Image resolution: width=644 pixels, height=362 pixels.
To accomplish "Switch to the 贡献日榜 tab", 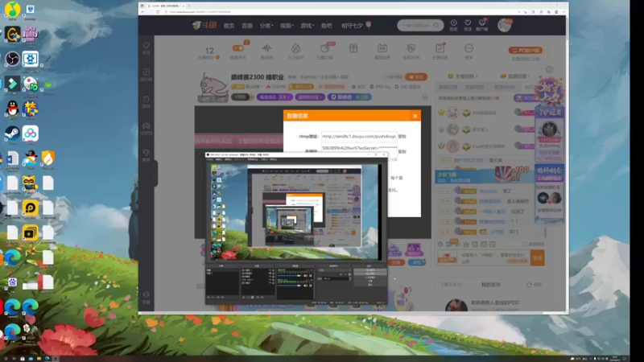I will point(448,87).
